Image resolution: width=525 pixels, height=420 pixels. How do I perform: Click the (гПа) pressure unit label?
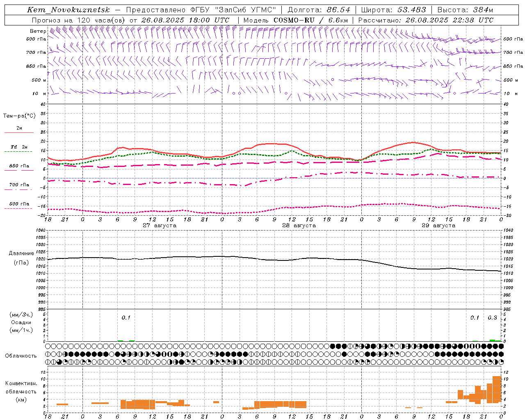[21, 263]
